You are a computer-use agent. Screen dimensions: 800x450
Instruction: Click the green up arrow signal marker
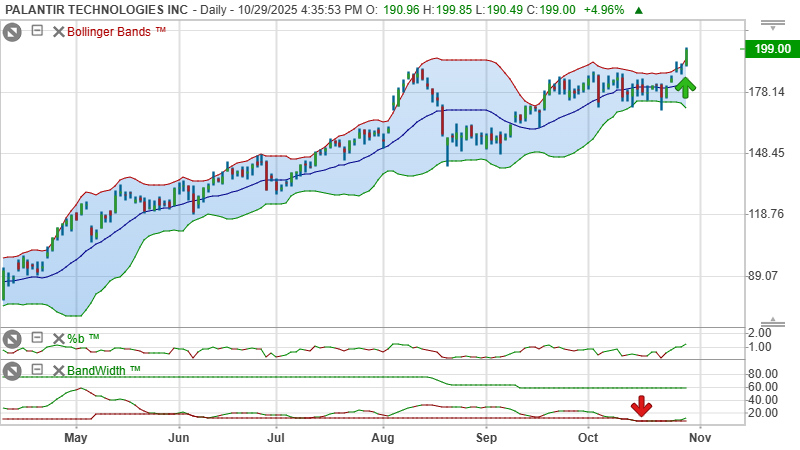pos(685,87)
